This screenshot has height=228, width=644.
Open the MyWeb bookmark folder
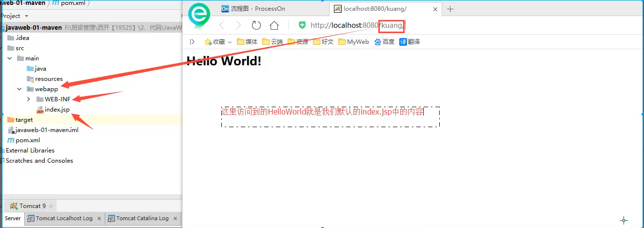click(x=353, y=42)
